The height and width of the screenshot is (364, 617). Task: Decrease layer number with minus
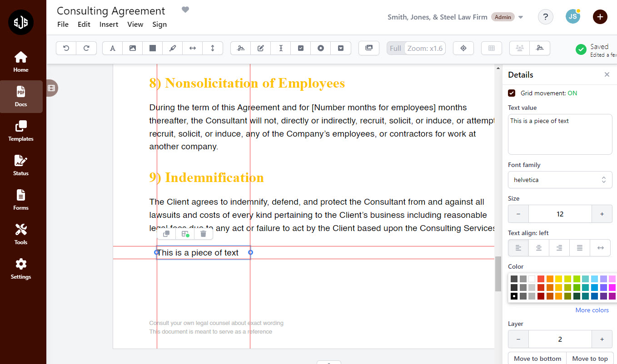pyautogui.click(x=518, y=339)
